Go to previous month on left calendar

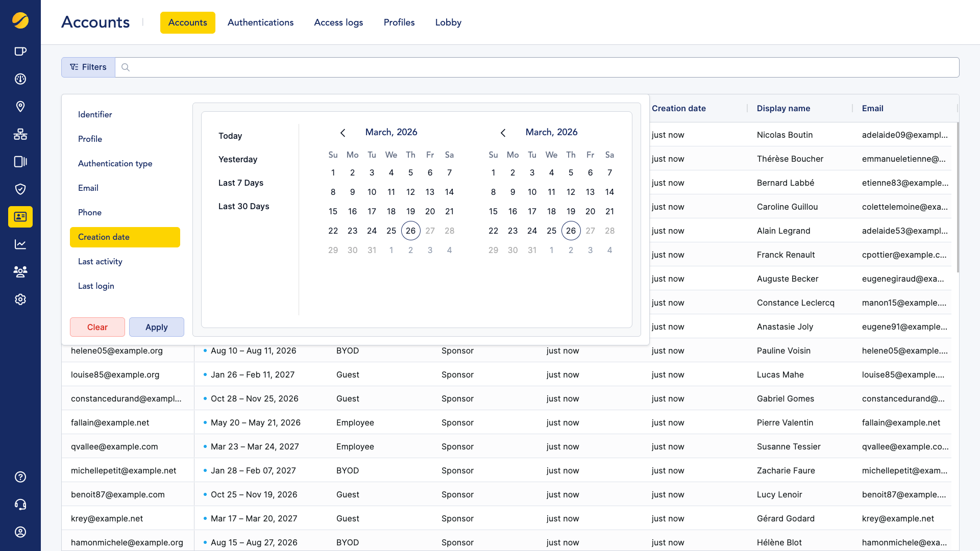coord(343,133)
